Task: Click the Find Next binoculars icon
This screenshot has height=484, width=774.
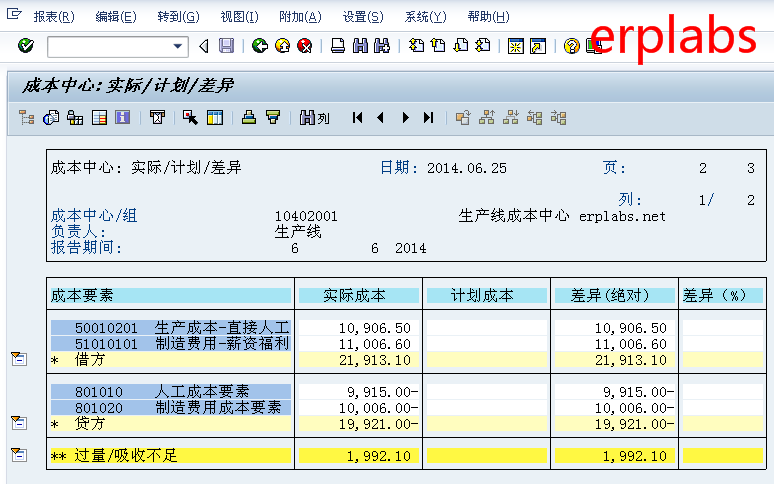Action: (x=382, y=46)
